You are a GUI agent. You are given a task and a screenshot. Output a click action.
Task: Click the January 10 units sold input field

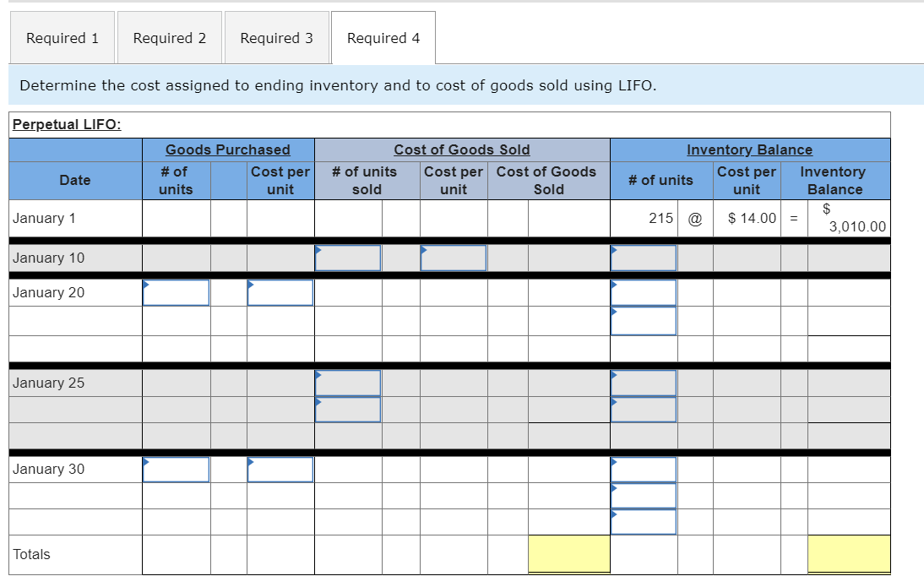[x=348, y=258]
